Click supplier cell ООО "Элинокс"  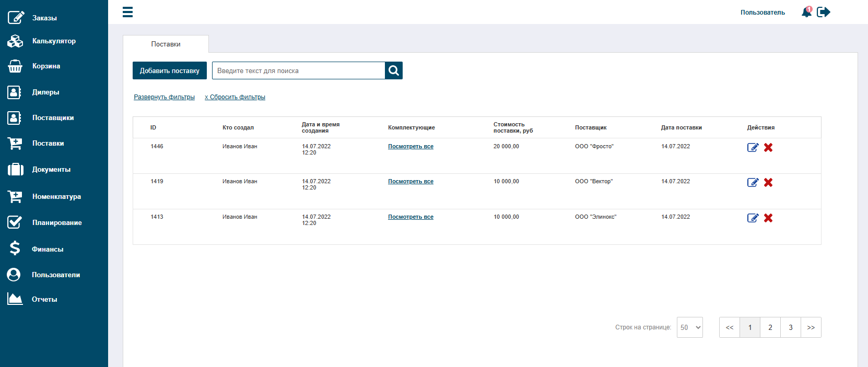point(596,217)
